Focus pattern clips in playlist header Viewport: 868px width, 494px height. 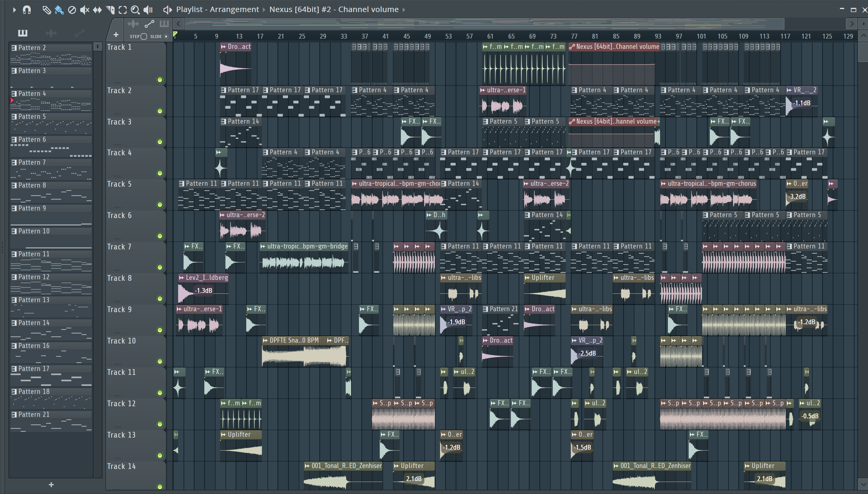164,24
